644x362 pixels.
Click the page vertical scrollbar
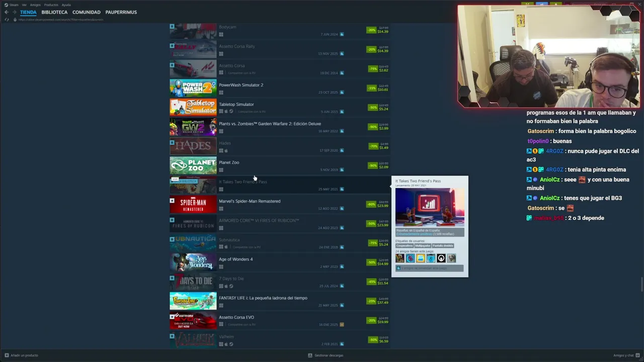(642, 284)
